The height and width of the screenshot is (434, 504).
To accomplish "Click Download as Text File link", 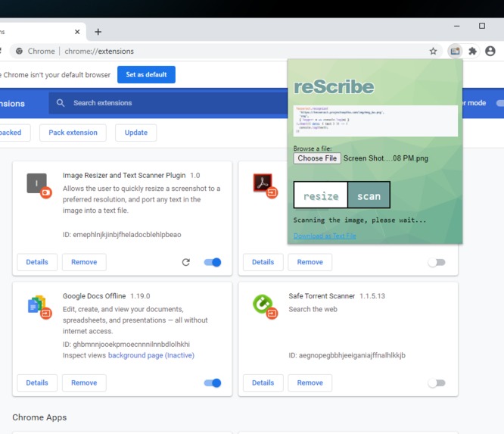I will pyautogui.click(x=325, y=236).
